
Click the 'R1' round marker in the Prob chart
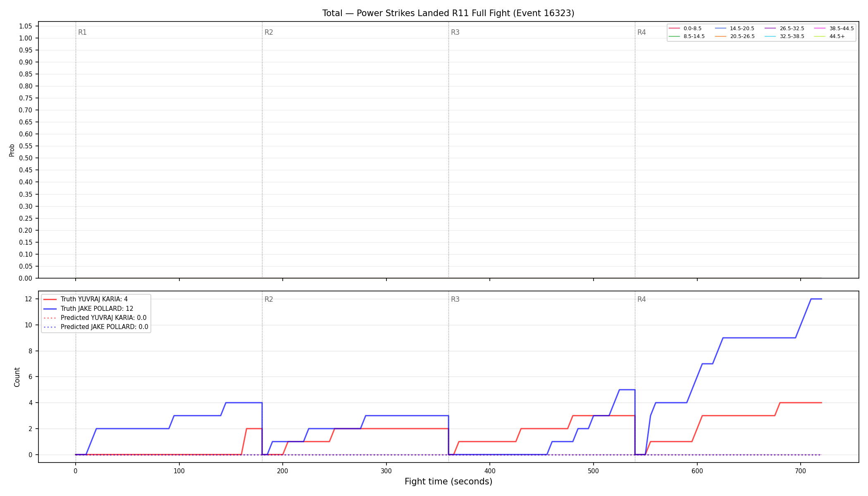pyautogui.click(x=82, y=32)
